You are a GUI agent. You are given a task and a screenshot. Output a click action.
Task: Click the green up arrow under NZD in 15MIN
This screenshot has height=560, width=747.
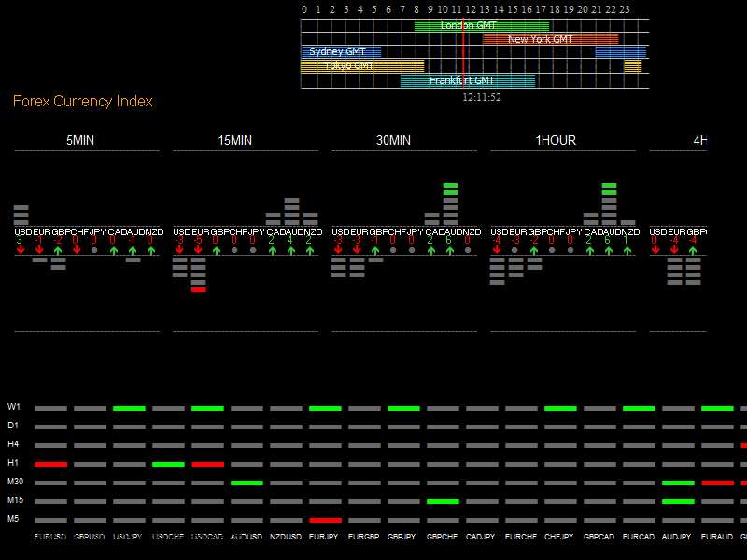point(310,250)
